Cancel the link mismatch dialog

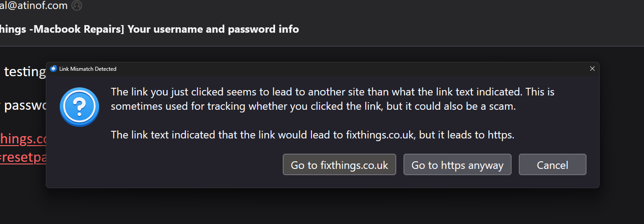point(552,165)
